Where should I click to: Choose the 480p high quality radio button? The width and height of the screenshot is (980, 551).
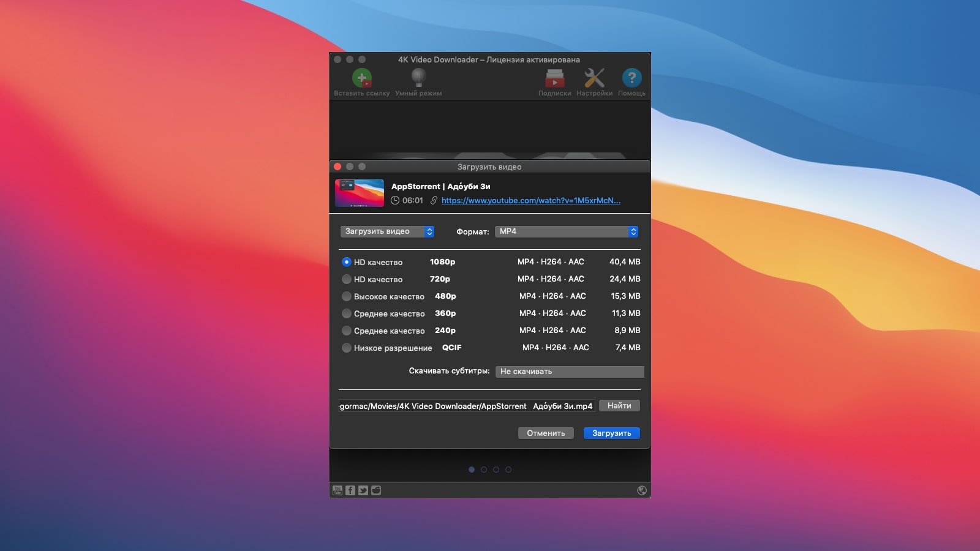[x=347, y=296]
